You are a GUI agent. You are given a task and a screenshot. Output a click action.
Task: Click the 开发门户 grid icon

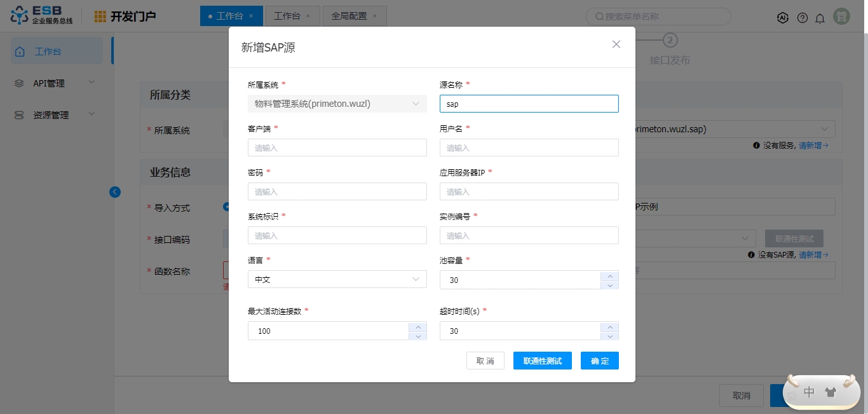(x=100, y=17)
